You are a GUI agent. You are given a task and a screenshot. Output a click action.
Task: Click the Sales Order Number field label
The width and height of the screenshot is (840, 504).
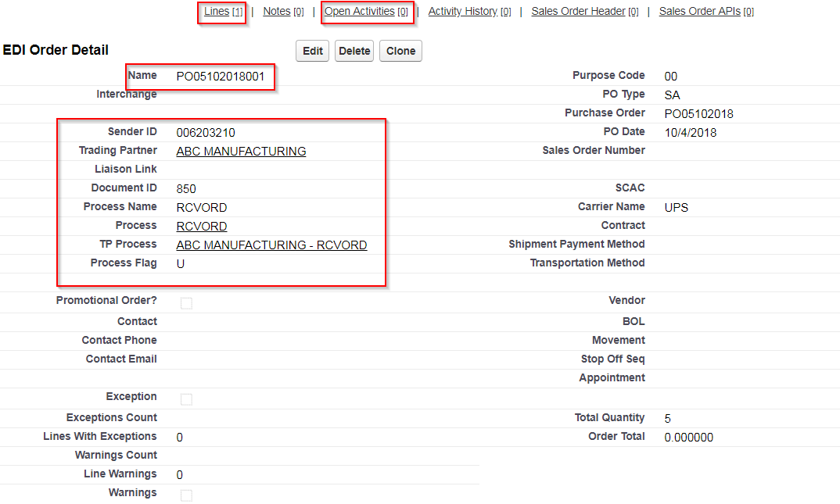594,150
